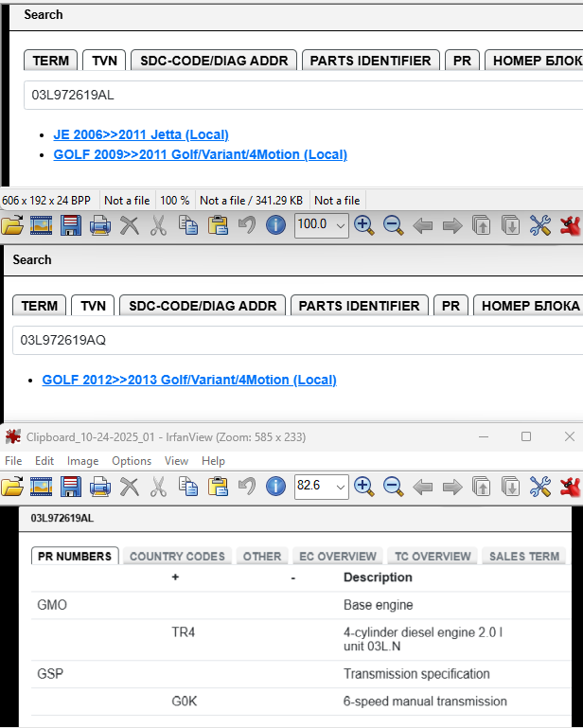The width and height of the screenshot is (583, 728).
Task: Select PARTS IDENTIFIER tab above 03L972619AL field
Action: [370, 61]
